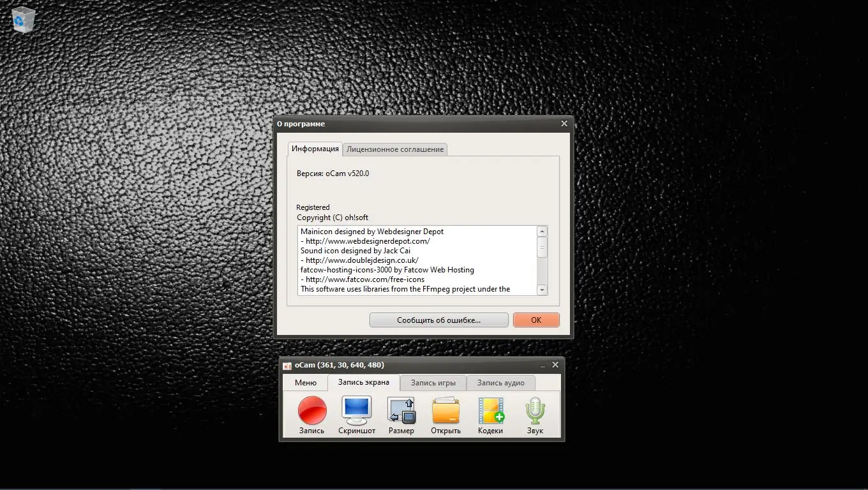Click the 'Sound icon designed by Jack Cai' line
The width and height of the screenshot is (868, 490).
(x=355, y=251)
